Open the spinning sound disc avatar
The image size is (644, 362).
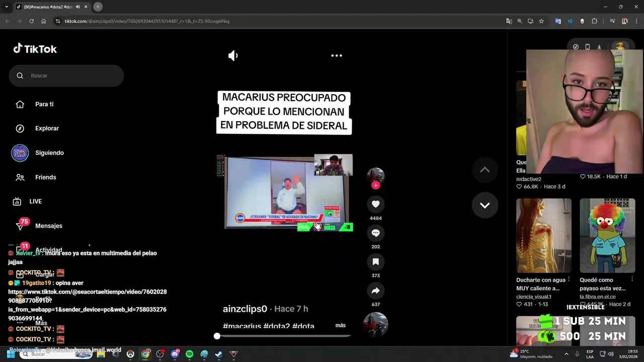(375, 324)
